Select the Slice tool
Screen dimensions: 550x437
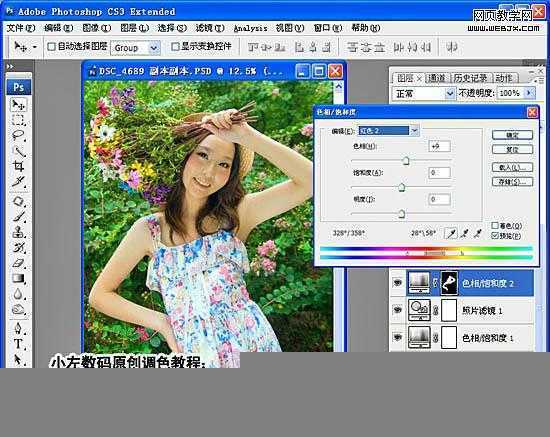tap(19, 182)
